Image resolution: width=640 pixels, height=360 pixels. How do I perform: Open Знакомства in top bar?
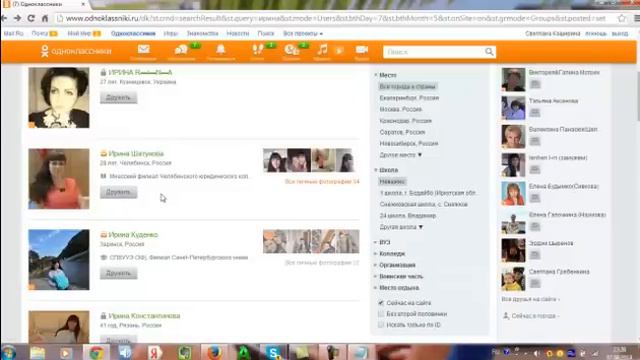click(202, 33)
